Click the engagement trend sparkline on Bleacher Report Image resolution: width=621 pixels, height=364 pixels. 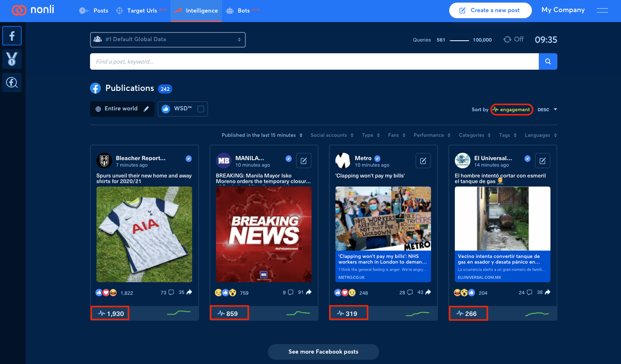[179, 312]
